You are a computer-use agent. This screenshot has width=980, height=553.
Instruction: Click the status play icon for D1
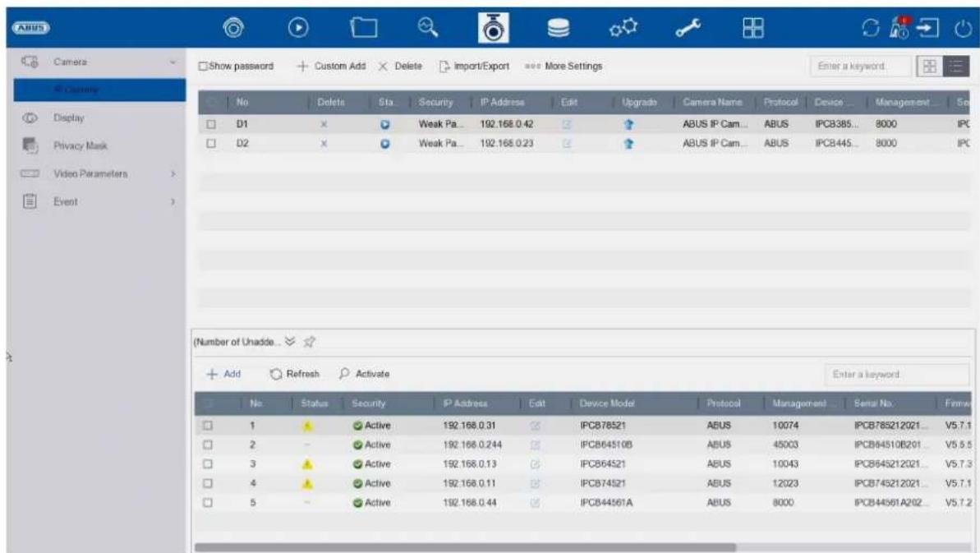pyautogui.click(x=385, y=124)
